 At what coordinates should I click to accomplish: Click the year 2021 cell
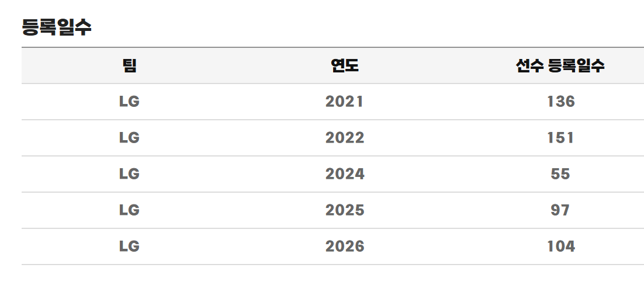tap(345, 102)
